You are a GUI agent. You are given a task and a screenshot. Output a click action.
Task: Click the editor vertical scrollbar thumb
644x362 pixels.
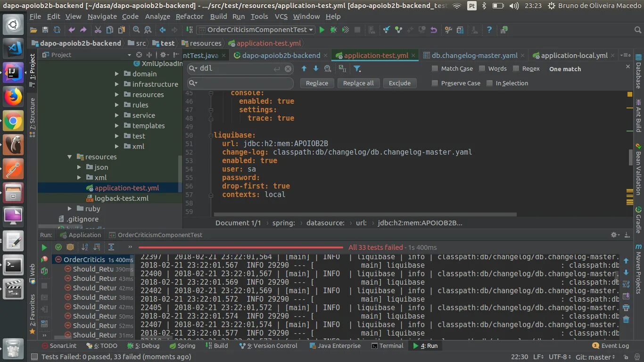(x=631, y=157)
